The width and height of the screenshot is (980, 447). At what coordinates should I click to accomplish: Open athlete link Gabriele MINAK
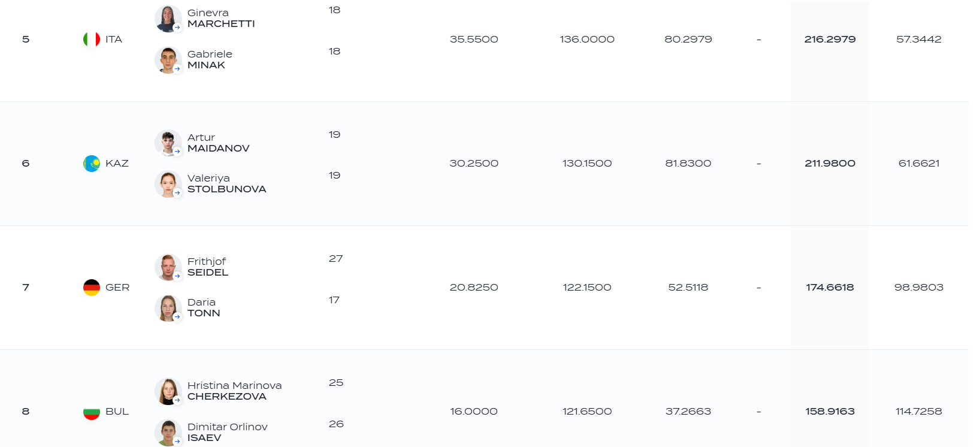pos(210,59)
